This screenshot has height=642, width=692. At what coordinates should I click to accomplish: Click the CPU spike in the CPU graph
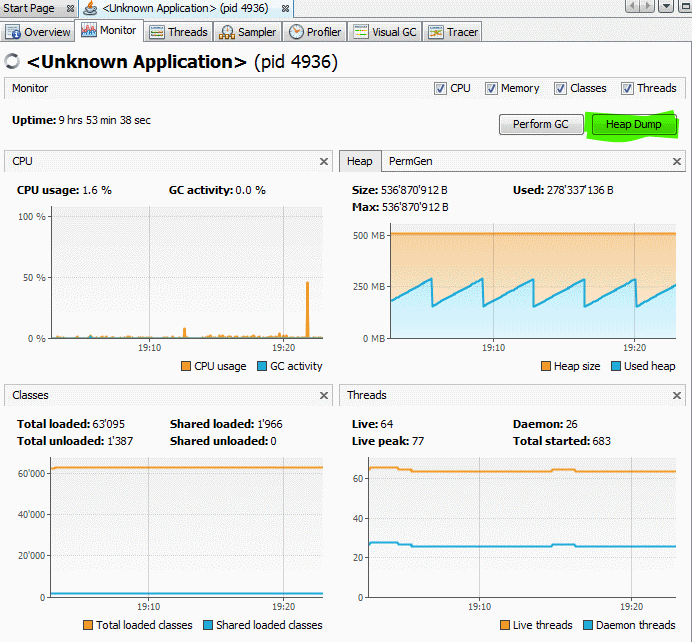coord(308,310)
